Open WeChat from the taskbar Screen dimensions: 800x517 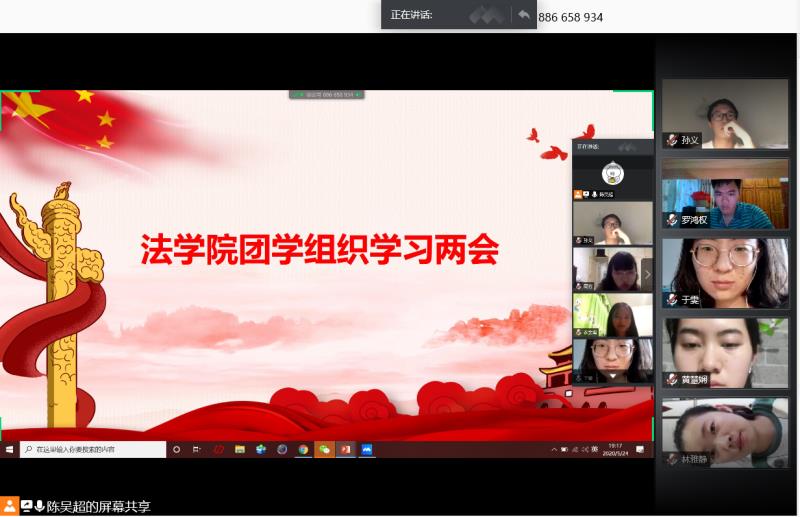click(323, 450)
